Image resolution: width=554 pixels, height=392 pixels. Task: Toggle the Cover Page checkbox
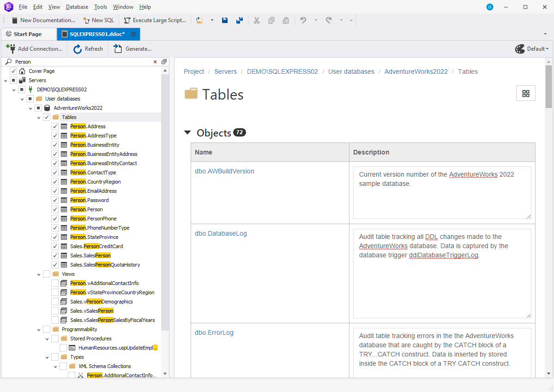point(13,71)
